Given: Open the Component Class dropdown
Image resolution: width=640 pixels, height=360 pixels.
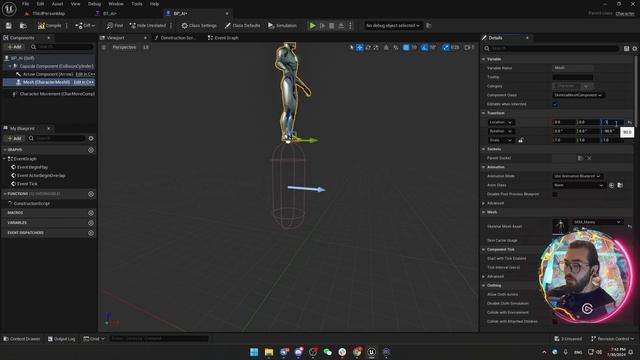Looking at the screenshot, I should 578,95.
